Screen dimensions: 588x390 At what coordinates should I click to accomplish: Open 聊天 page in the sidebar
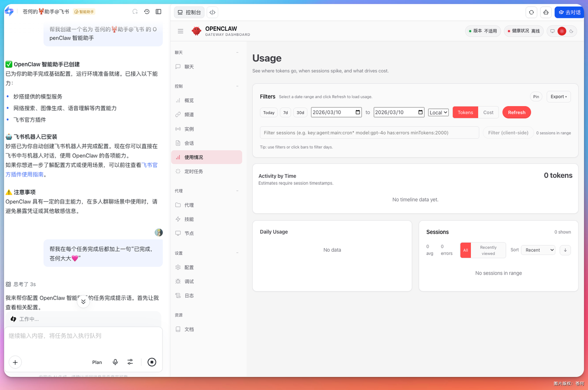207,67
